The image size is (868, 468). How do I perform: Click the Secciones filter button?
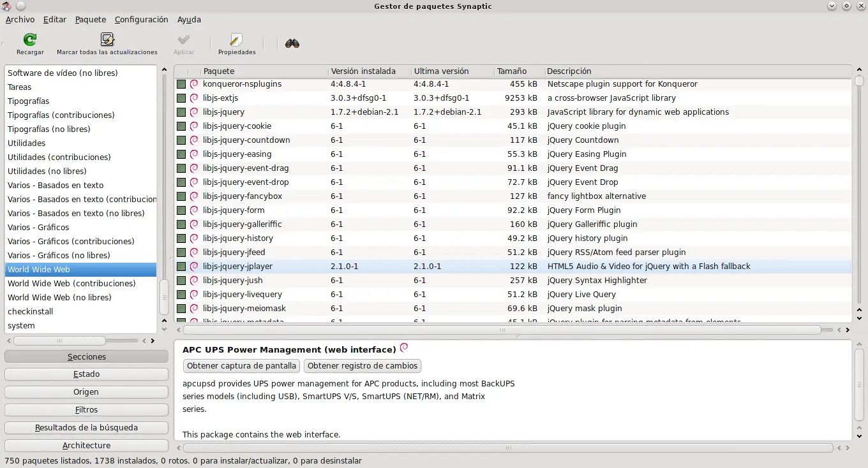tap(86, 356)
